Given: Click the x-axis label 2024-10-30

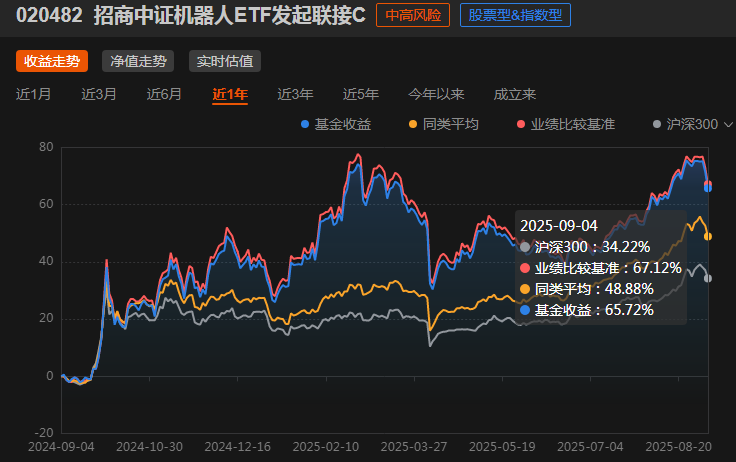Looking at the screenshot, I should [149, 447].
